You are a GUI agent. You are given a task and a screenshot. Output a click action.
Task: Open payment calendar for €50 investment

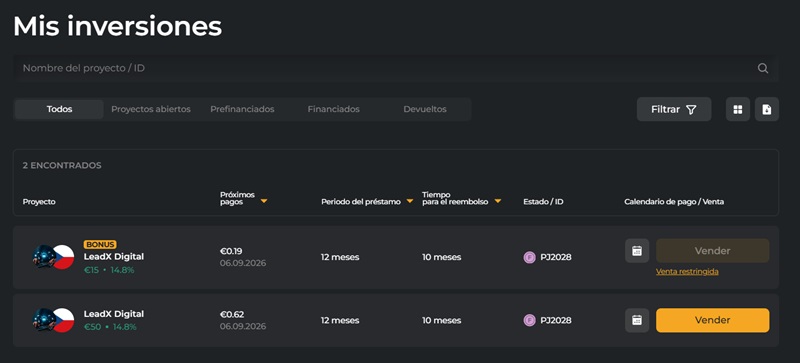click(637, 320)
